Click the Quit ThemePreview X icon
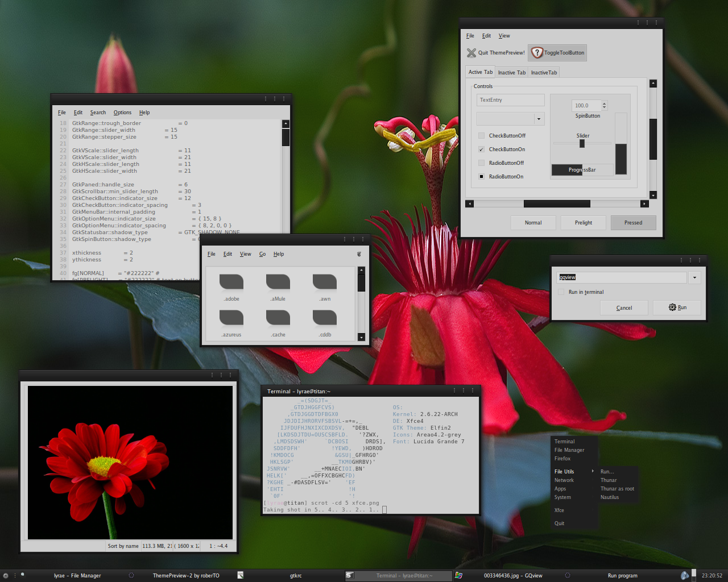This screenshot has height=582, width=728. coord(471,53)
